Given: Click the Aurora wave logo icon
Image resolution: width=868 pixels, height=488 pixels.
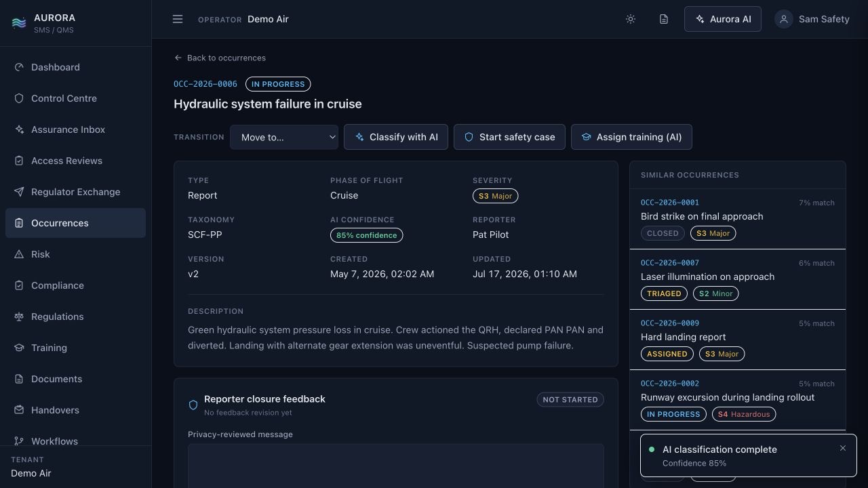Looking at the screenshot, I should 19,23.
